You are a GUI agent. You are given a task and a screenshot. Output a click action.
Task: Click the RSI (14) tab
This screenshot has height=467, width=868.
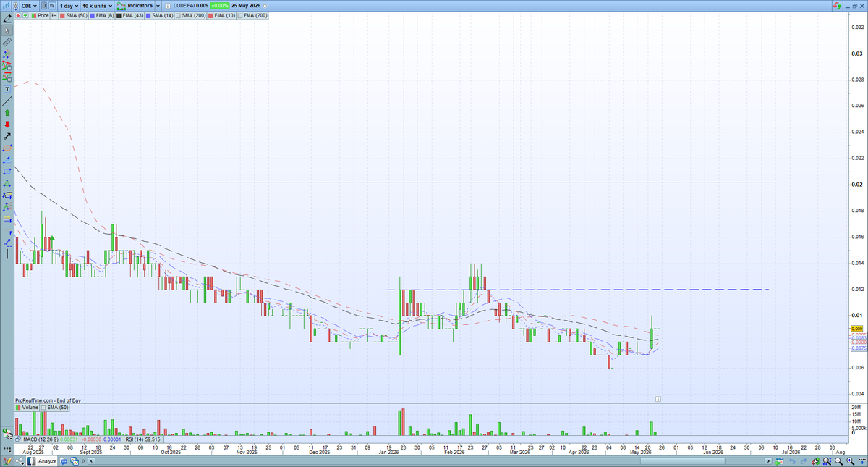click(x=142, y=439)
